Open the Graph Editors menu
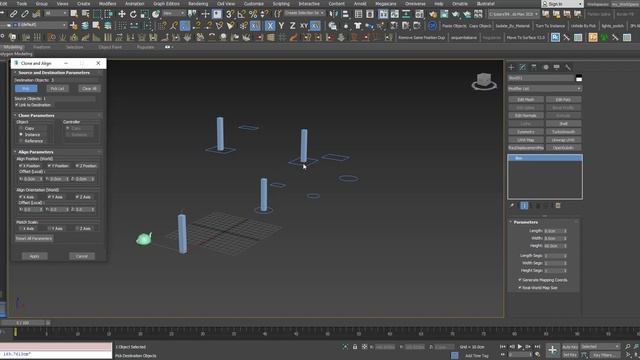The height and width of the screenshot is (360, 640). (166, 3)
